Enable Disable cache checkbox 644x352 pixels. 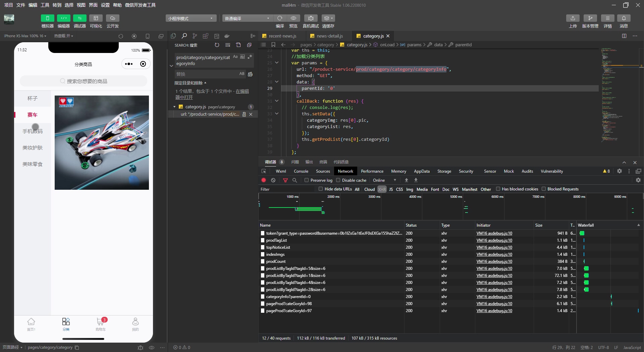[x=338, y=180]
